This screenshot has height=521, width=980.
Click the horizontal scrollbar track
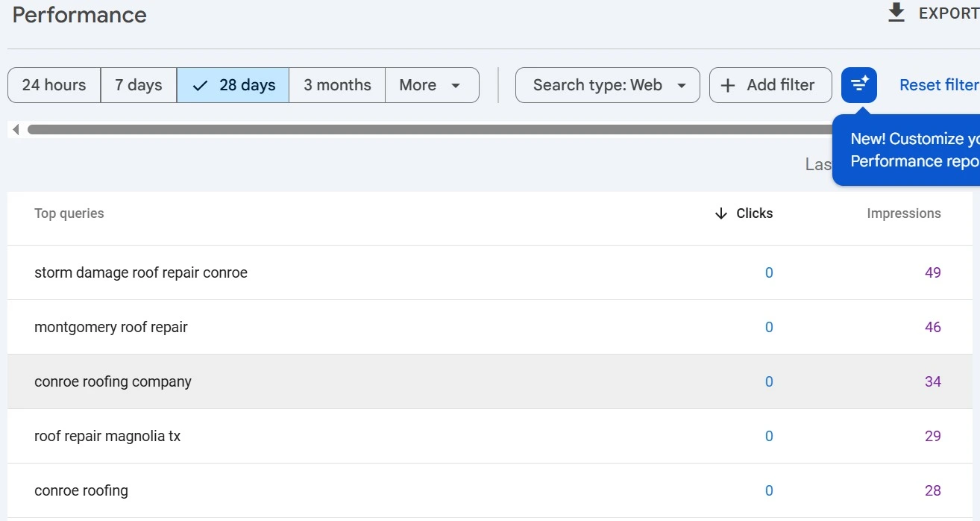(429, 130)
